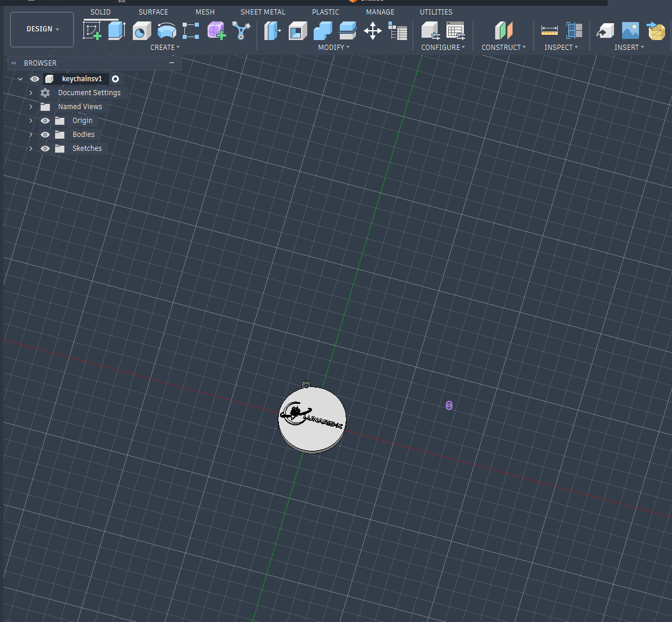This screenshot has height=622, width=672.
Task: Expand the Named Views node
Action: click(x=31, y=106)
